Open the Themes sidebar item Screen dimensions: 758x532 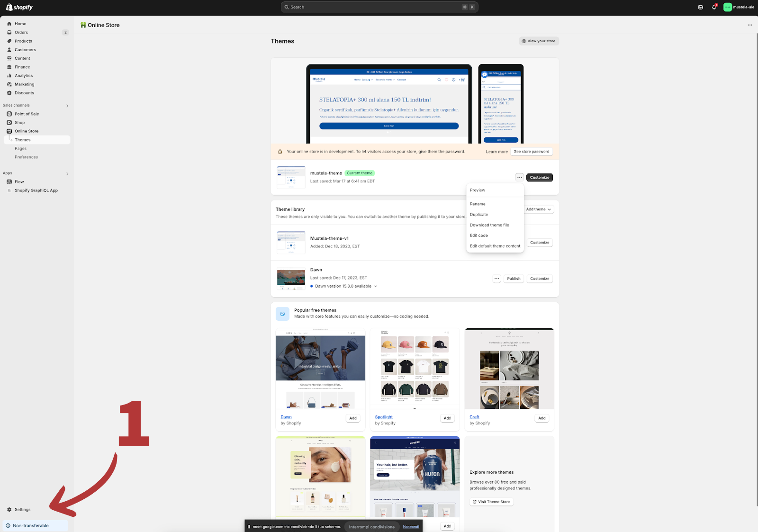[x=37, y=140]
